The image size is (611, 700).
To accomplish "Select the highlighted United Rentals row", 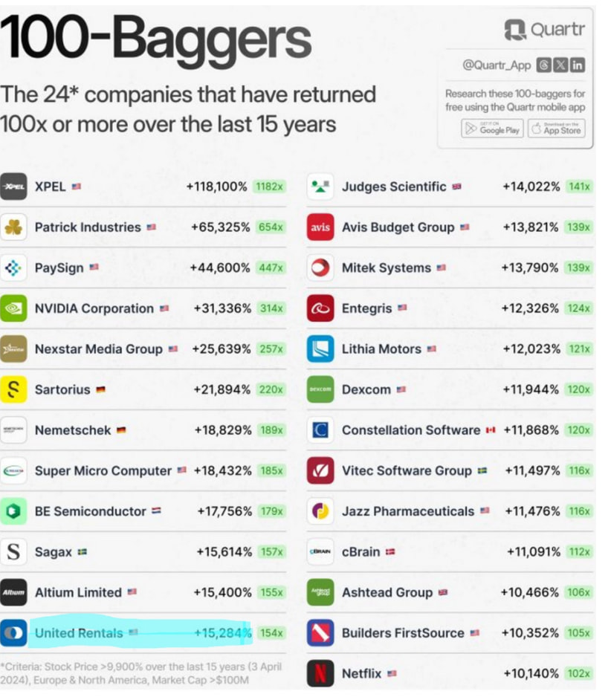I will (141, 633).
